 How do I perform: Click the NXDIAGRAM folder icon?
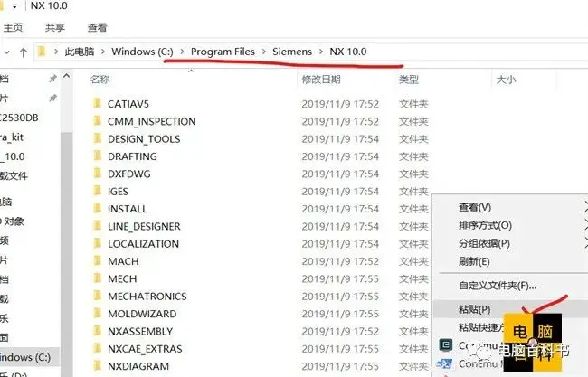click(98, 366)
